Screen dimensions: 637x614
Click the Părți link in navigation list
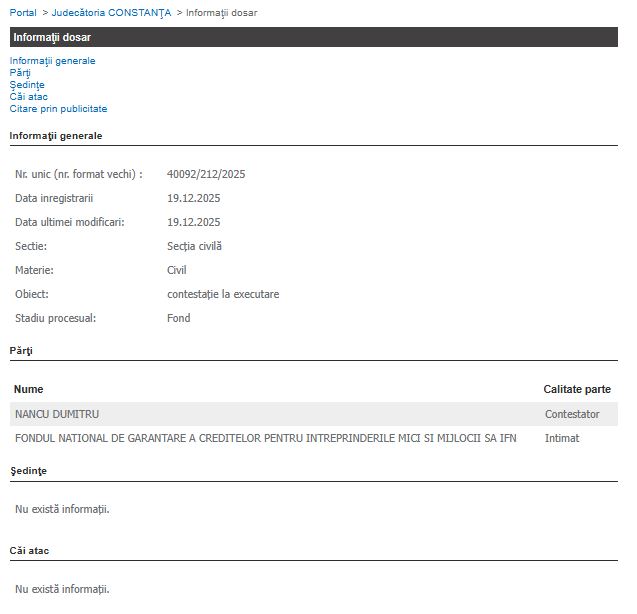point(20,73)
